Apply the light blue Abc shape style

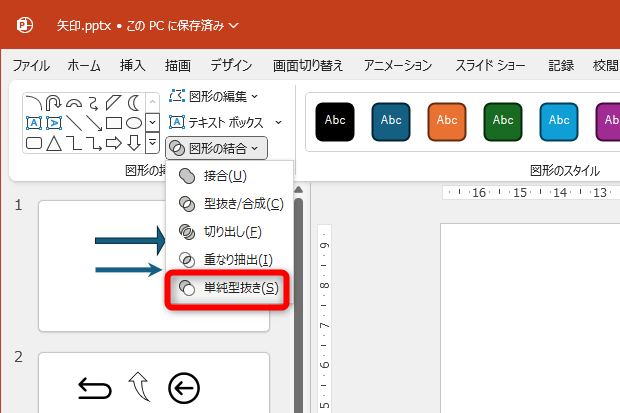coord(559,121)
